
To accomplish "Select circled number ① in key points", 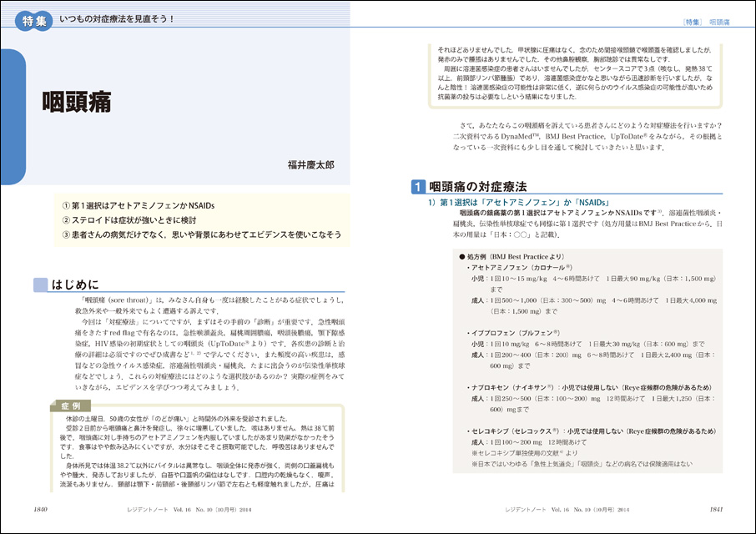I will coord(68,205).
